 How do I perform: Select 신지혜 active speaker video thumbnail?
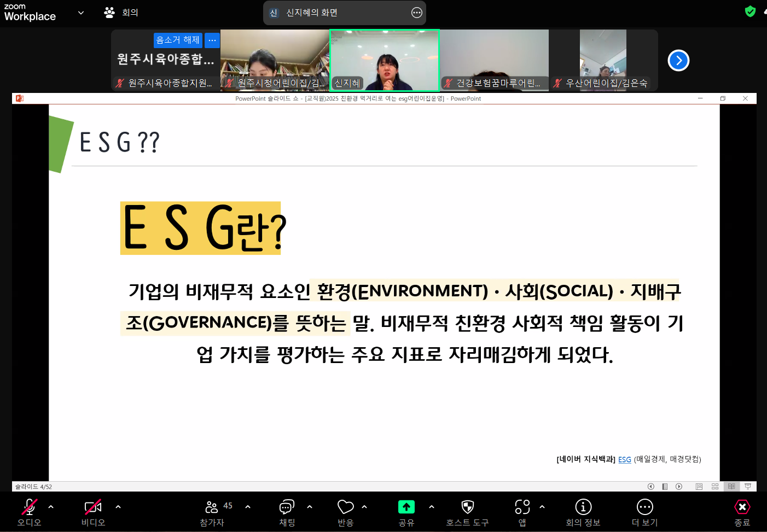click(x=385, y=60)
